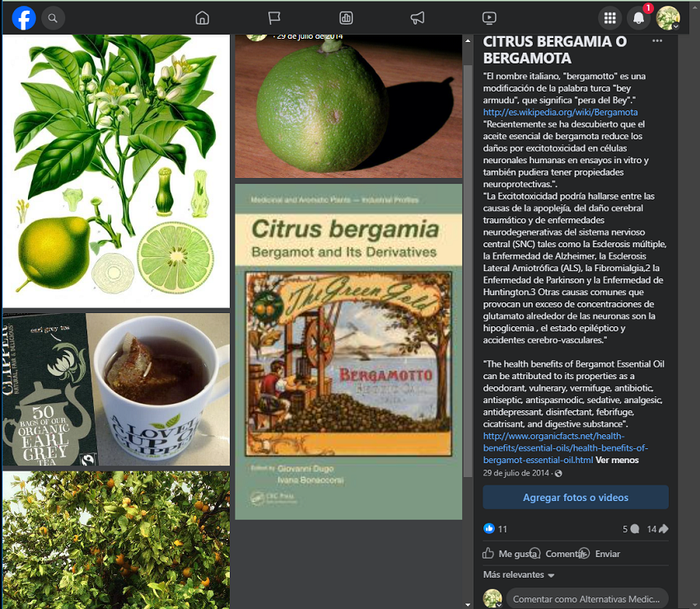Go to the Home feed icon
The height and width of the screenshot is (609, 700).
(202, 17)
